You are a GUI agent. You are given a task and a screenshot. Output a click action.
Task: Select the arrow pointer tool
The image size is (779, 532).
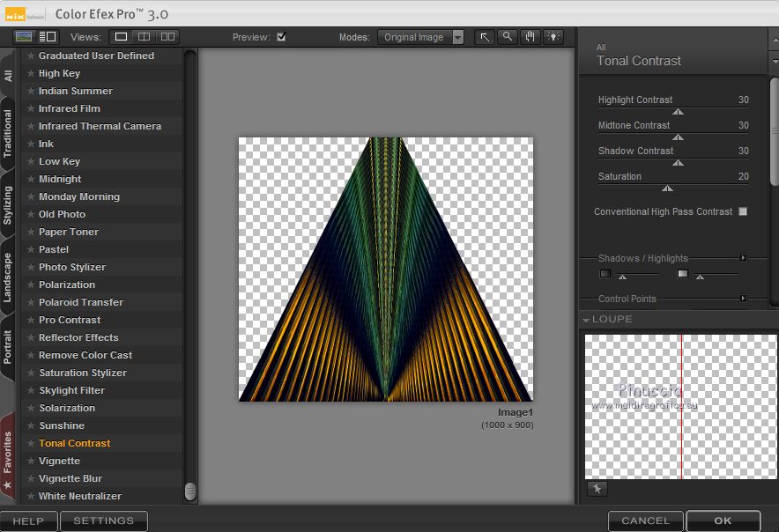(485, 37)
